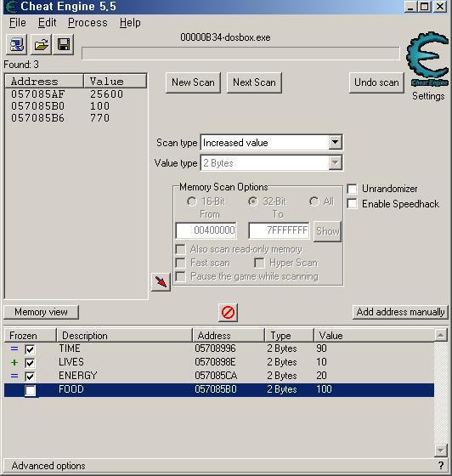Select the 16-Bit radio button

coord(192,201)
